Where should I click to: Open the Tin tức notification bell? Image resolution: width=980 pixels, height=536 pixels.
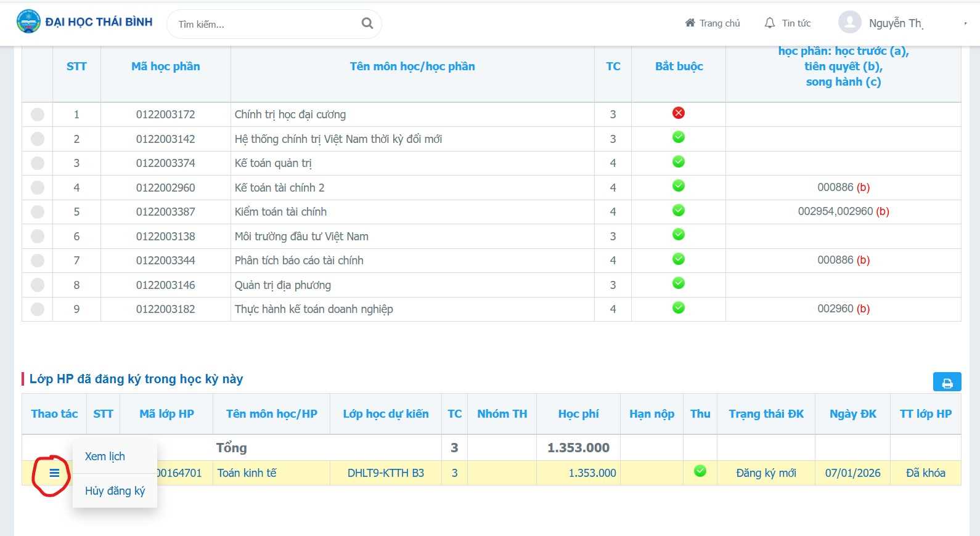tap(770, 23)
